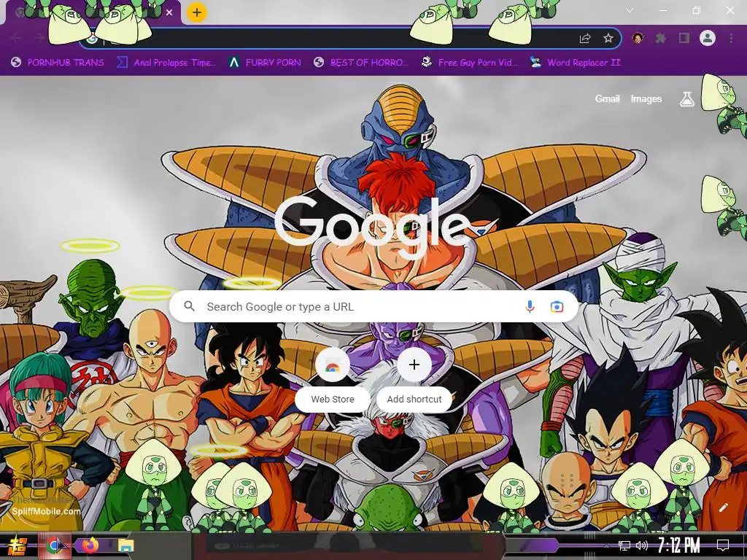Switch to Chrome on the taskbar
Screen dimensions: 747x560
point(55,545)
